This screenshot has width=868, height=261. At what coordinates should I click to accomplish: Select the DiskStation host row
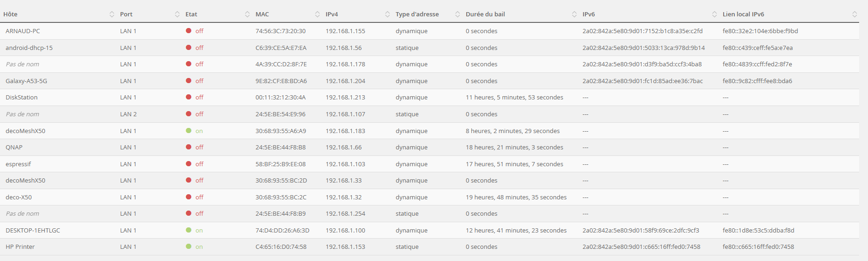[429, 97]
